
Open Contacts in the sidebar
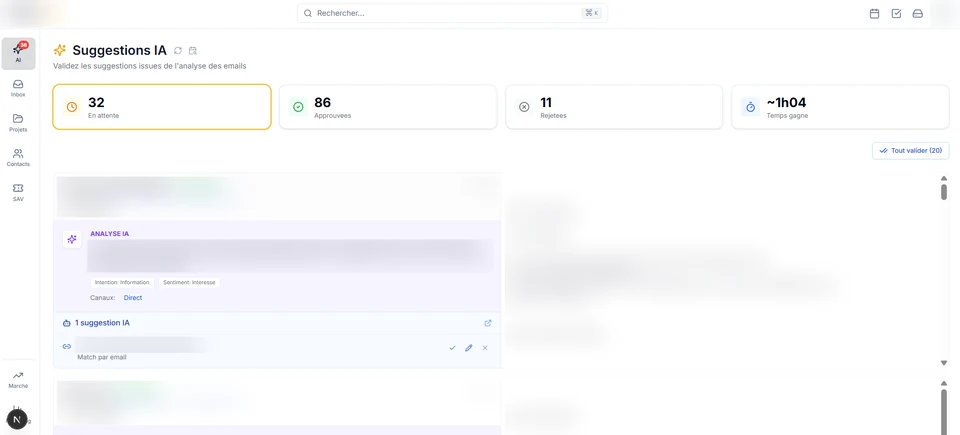[x=18, y=157]
